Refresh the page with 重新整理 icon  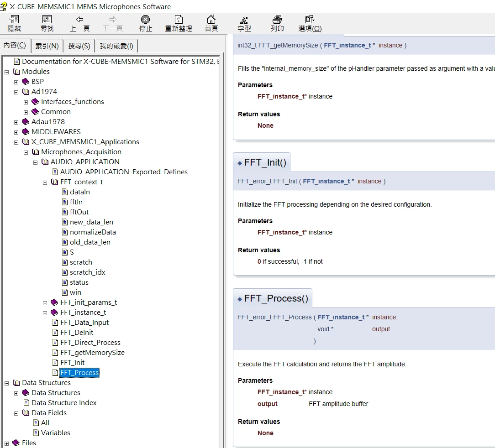[x=179, y=20]
